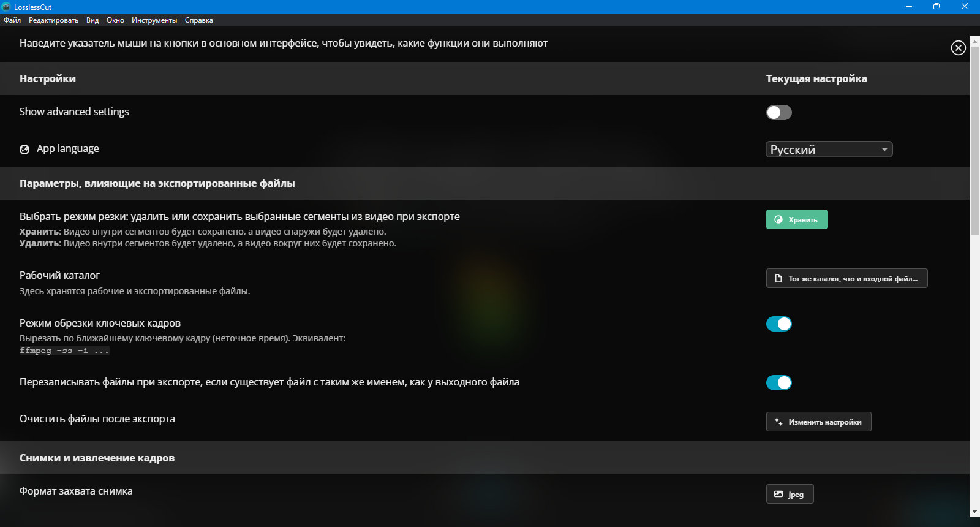980x527 pixels.
Task: Click the Хранить cut mode button
Action: coord(797,219)
